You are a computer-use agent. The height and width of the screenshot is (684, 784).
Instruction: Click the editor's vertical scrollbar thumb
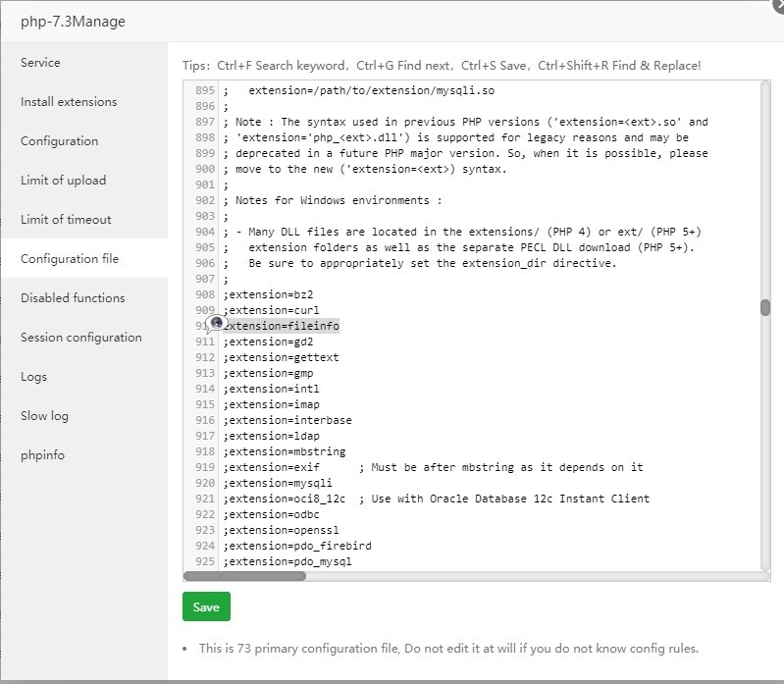click(x=765, y=307)
